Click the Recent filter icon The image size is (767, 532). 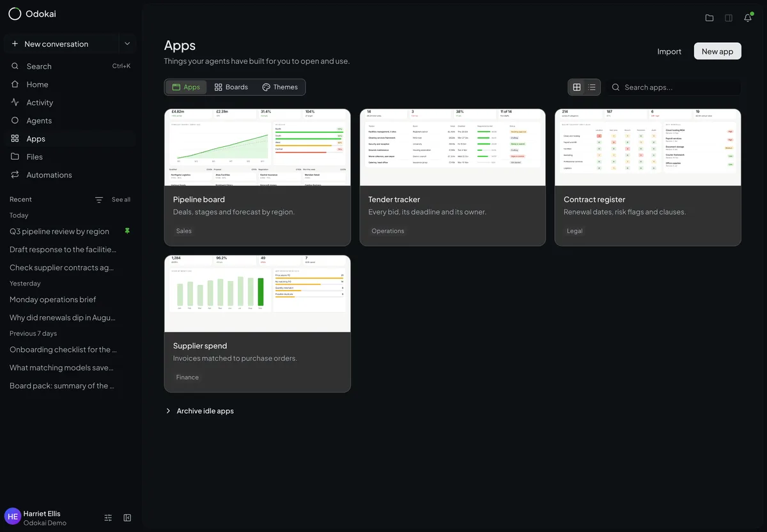pyautogui.click(x=99, y=200)
